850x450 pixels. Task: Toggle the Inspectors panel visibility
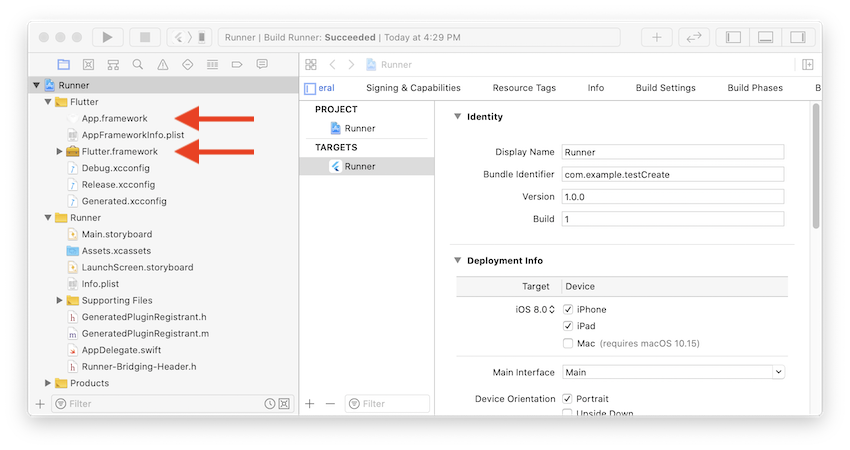click(x=797, y=37)
